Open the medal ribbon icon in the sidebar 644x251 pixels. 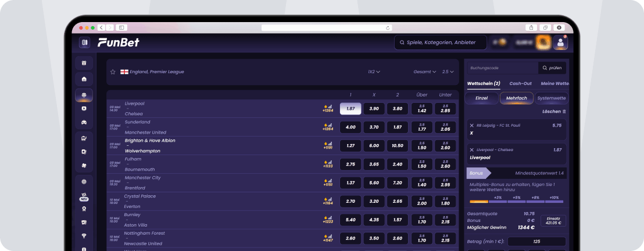click(x=84, y=208)
